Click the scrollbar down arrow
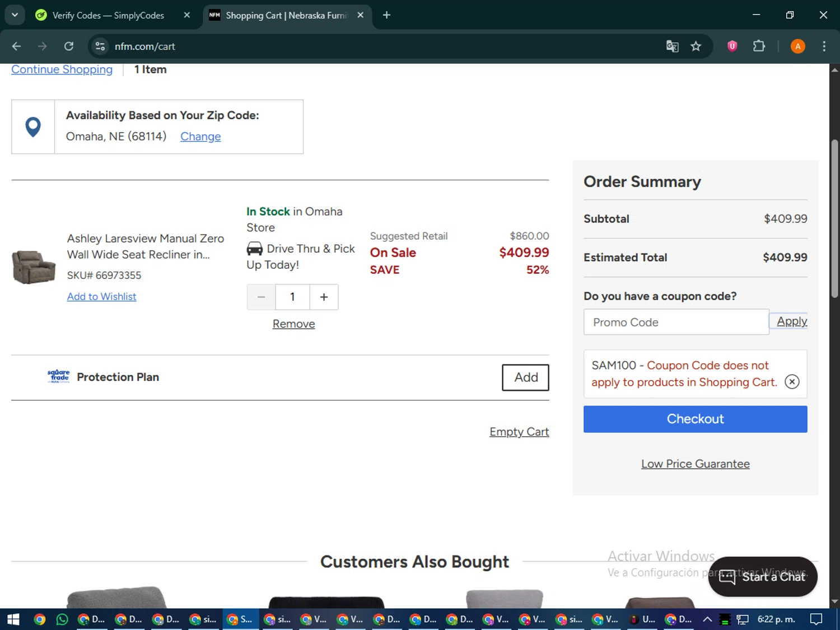Screen dimensions: 840x630 (x=834, y=601)
